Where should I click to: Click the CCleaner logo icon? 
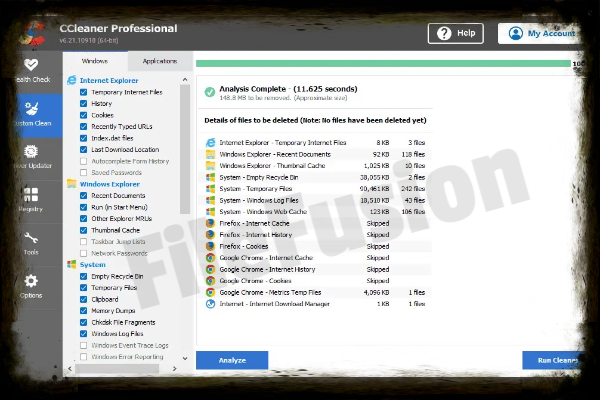point(33,33)
